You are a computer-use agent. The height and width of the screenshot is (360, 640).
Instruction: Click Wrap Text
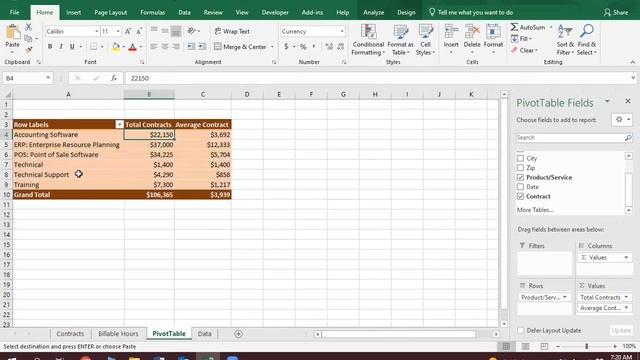click(x=232, y=31)
